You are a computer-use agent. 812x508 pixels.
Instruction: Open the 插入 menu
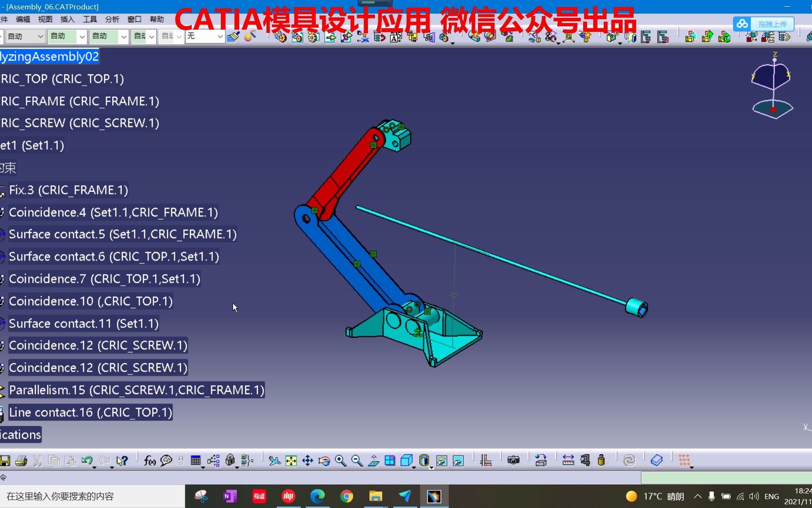point(67,19)
